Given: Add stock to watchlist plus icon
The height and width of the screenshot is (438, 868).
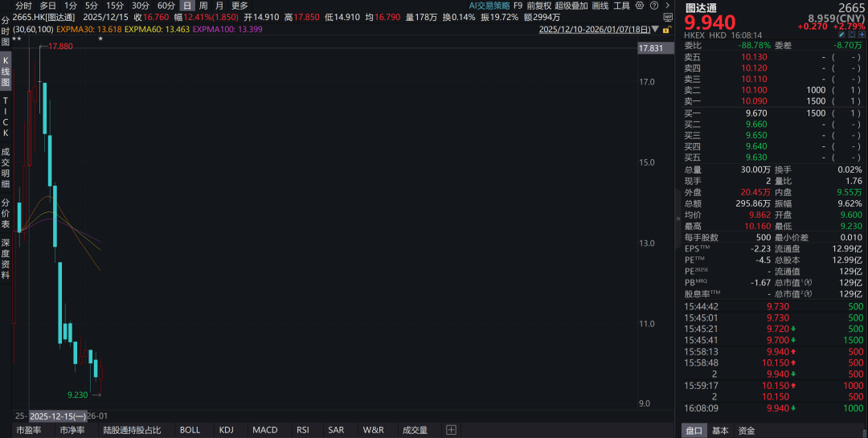Looking at the screenshot, I should tap(862, 35).
